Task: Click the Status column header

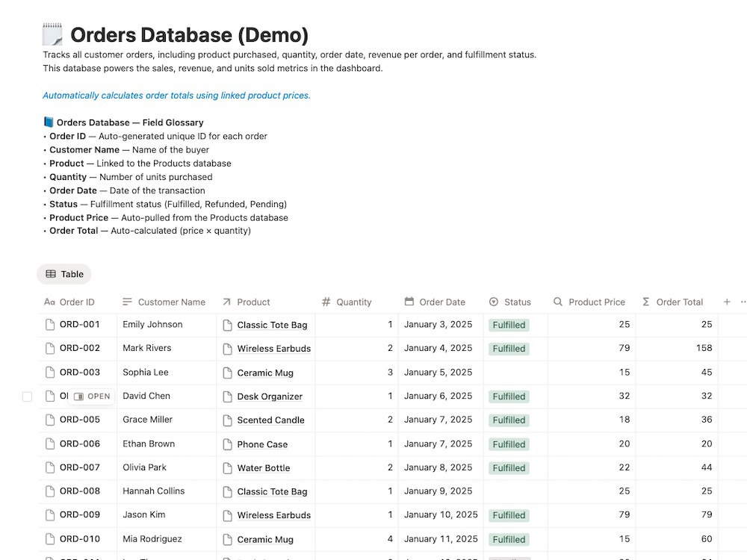Action: pyautogui.click(x=510, y=302)
